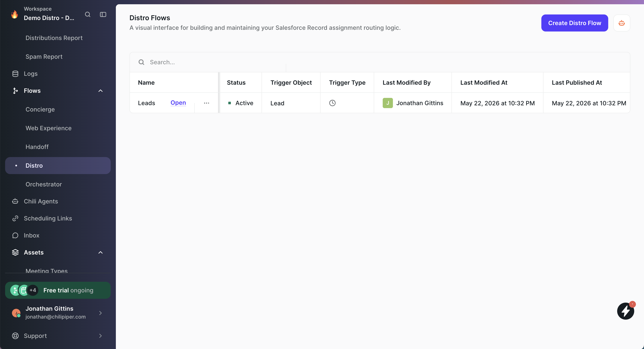This screenshot has height=349, width=644.
Task: Open Spam Report
Action: pos(44,57)
